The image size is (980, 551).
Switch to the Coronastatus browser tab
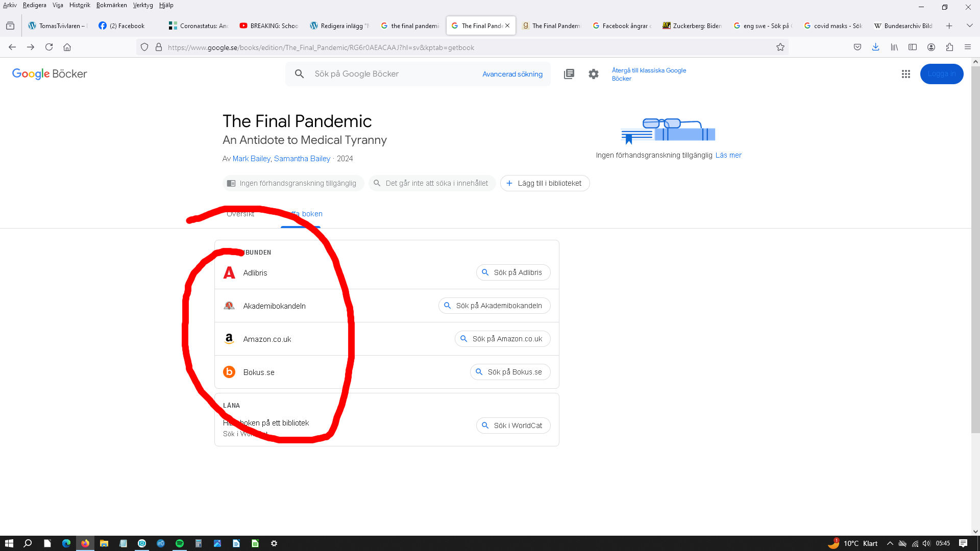199,26
